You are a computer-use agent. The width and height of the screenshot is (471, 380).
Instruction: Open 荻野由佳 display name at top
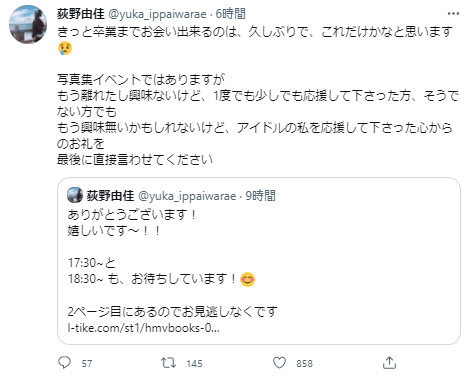click(x=81, y=14)
